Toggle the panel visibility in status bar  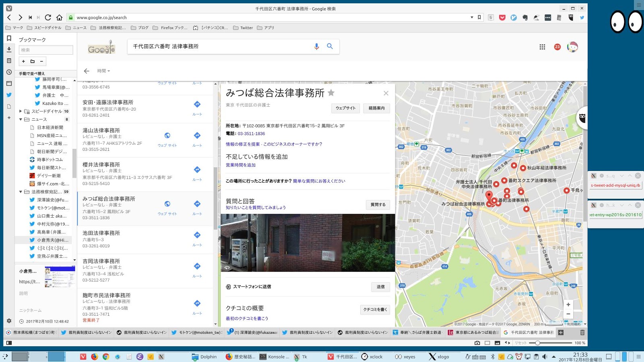9,343
